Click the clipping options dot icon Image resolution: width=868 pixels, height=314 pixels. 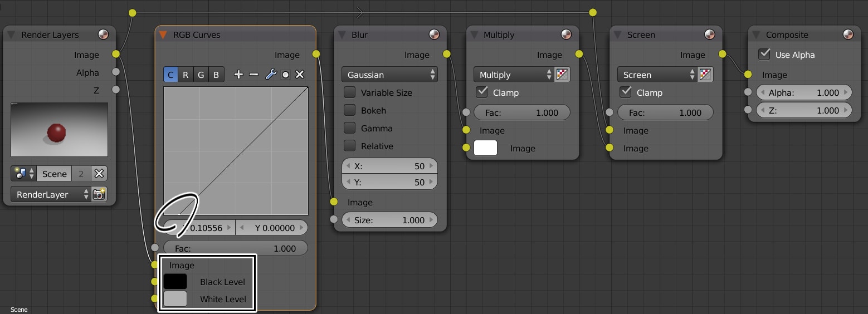tap(285, 75)
